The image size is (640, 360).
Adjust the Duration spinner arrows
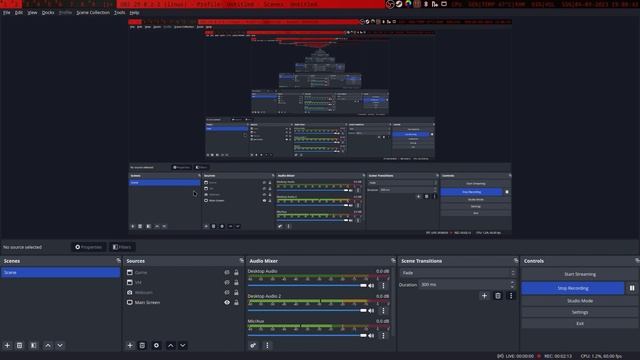(513, 284)
